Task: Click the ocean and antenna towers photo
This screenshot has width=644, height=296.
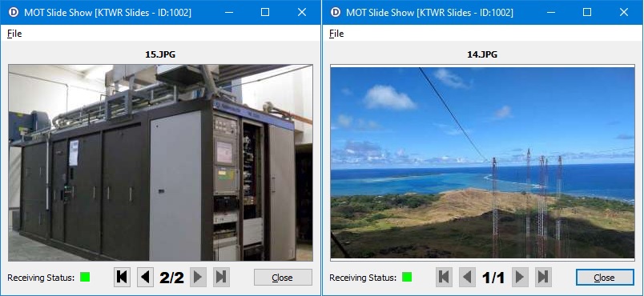Action: click(482, 162)
